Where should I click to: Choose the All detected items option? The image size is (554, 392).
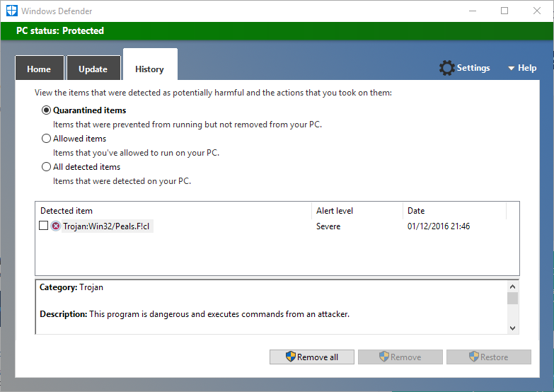[x=47, y=167]
